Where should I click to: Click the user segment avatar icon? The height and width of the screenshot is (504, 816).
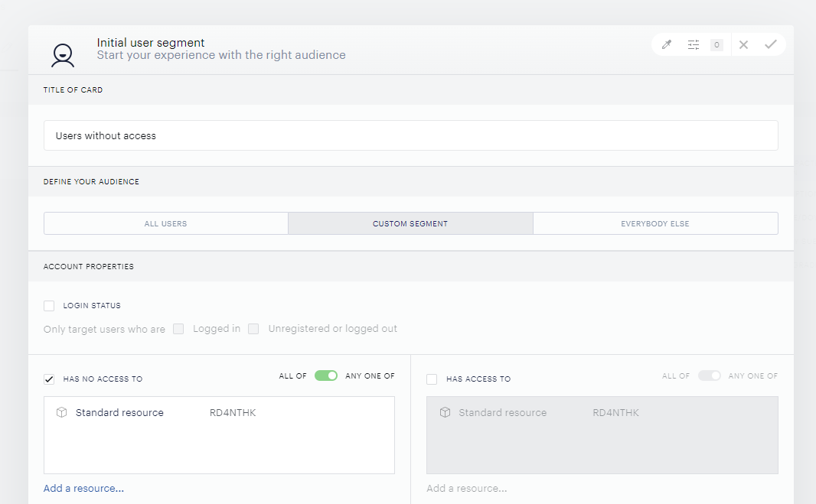click(x=63, y=55)
